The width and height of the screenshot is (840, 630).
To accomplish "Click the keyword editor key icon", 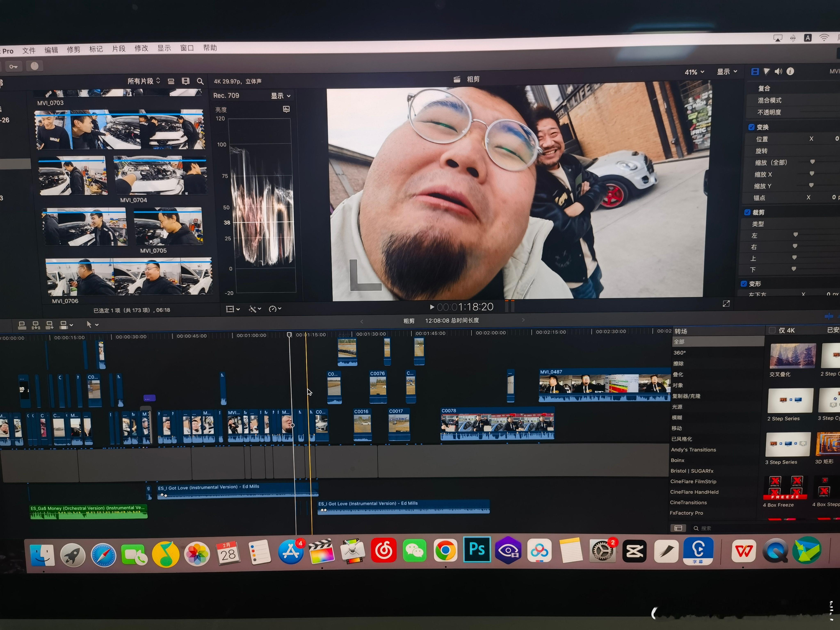I will (x=14, y=66).
